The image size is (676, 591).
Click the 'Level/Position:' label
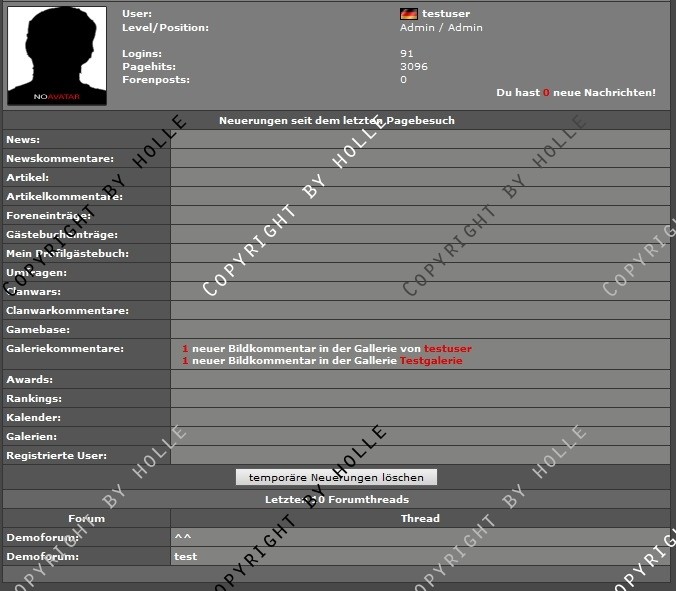tap(165, 28)
